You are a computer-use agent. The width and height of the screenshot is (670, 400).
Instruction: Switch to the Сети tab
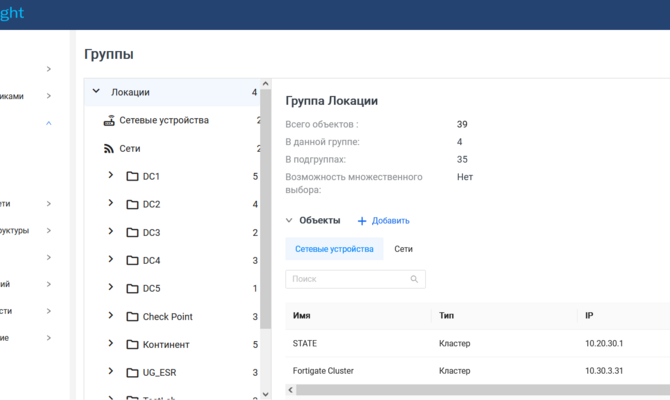click(403, 249)
